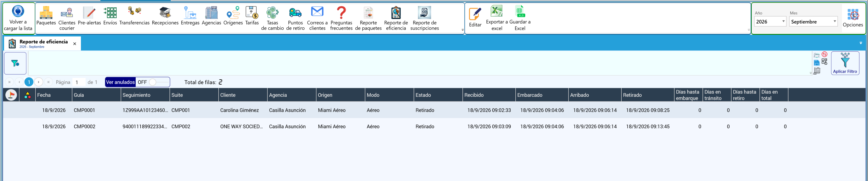Open Preguntas frecuentes
The height and width of the screenshot is (181, 868).
tap(341, 19)
